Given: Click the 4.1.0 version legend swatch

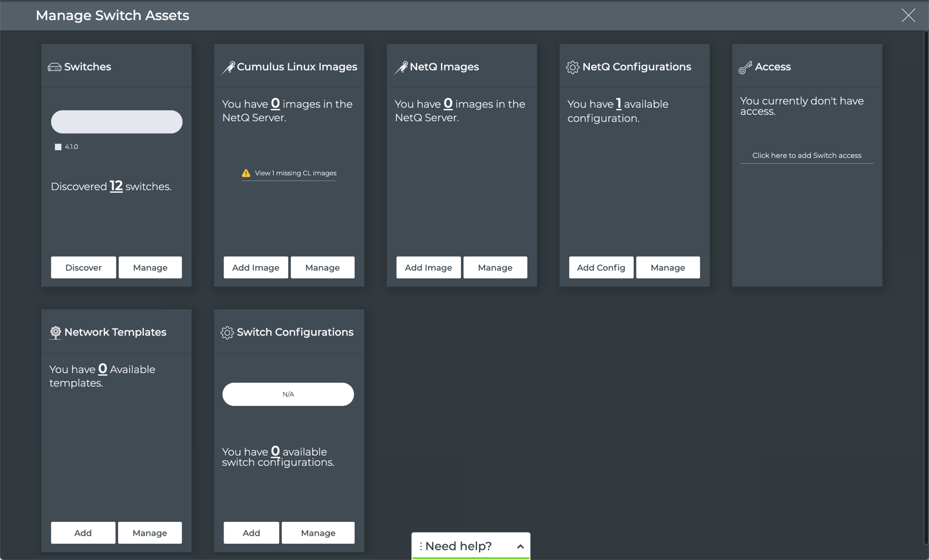Looking at the screenshot, I should coord(58,147).
